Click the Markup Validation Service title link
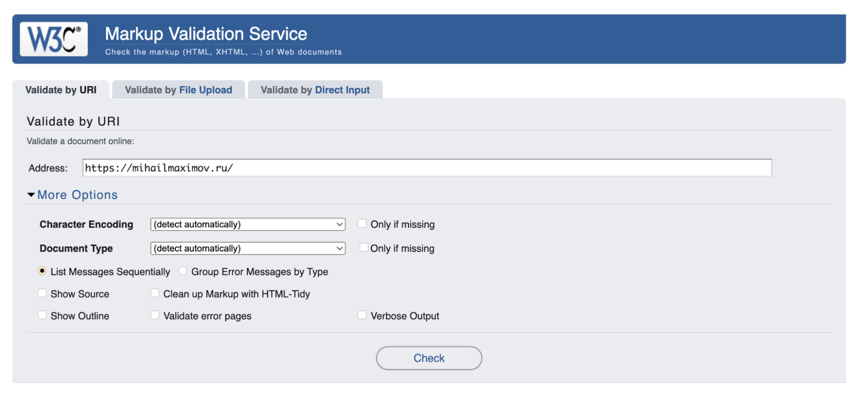This screenshot has width=868, height=398. point(206,34)
